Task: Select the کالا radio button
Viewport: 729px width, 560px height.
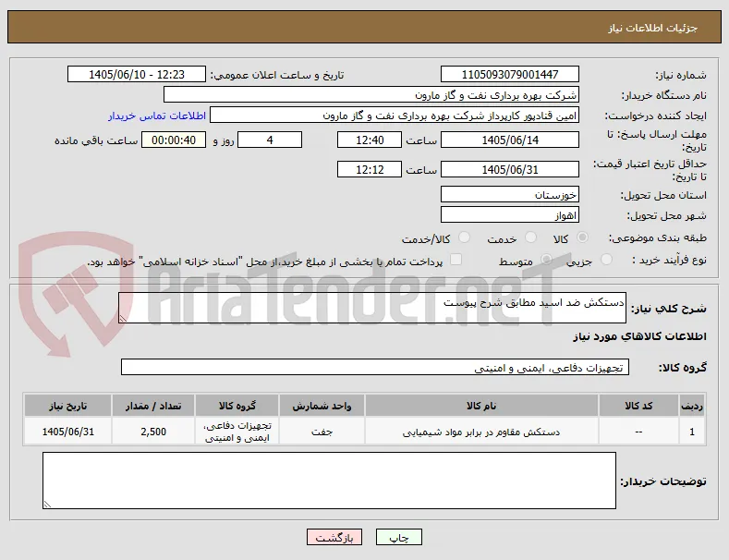Action: [582, 237]
